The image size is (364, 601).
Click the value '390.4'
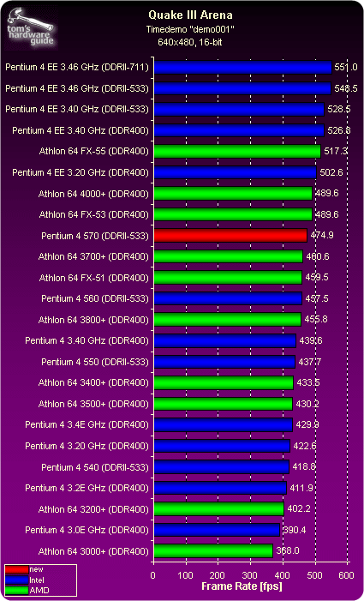(x=295, y=531)
